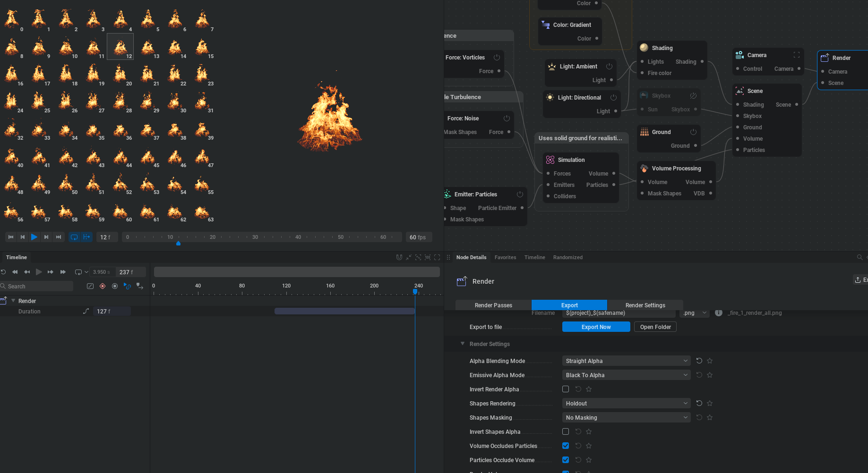Viewport: 868px width, 473px height.
Task: Favorite the Shapes Rendering star icon
Action: (710, 403)
